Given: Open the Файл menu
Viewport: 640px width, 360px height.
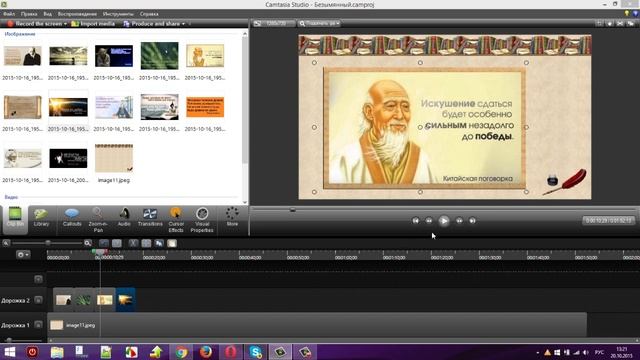Looking at the screenshot, I should [9, 14].
